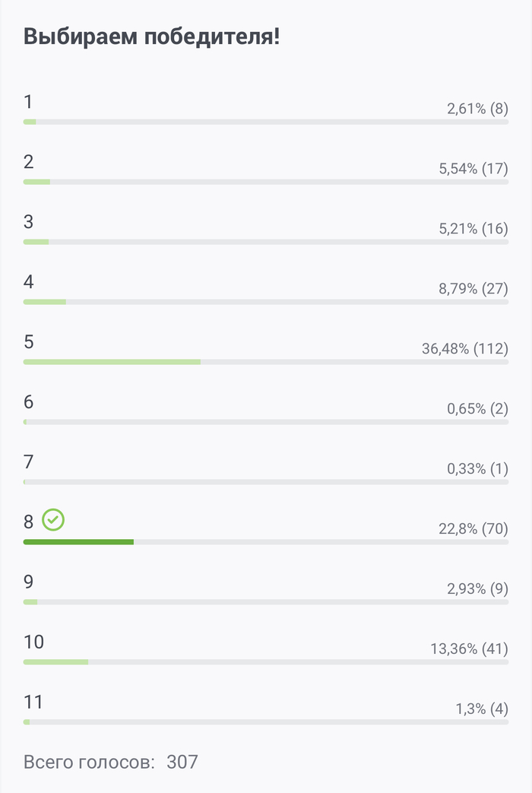The image size is (532, 793).
Task: Click the progress bar showing 36,48%
Action: tap(112, 362)
